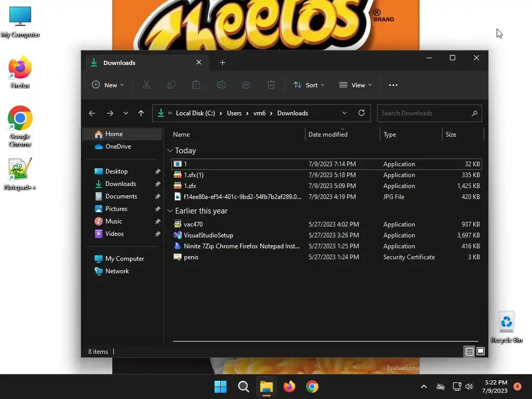The width and height of the screenshot is (532, 399).
Task: Select the vac470 application file
Action: coord(327,224)
